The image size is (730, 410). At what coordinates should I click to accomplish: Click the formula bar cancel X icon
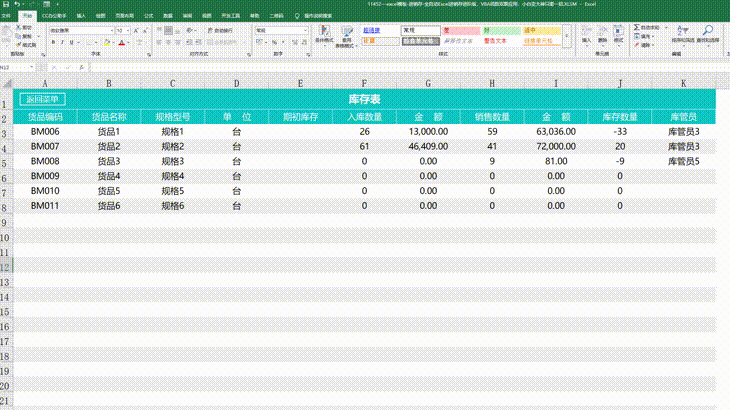click(x=54, y=68)
